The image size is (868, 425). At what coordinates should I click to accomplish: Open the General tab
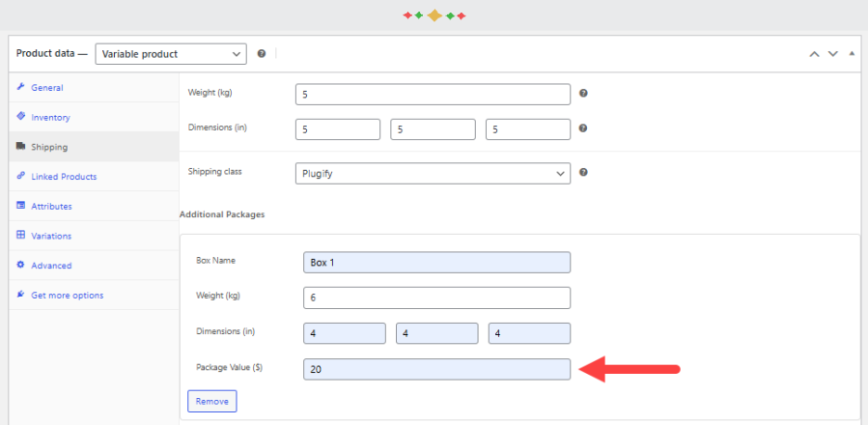(94, 88)
